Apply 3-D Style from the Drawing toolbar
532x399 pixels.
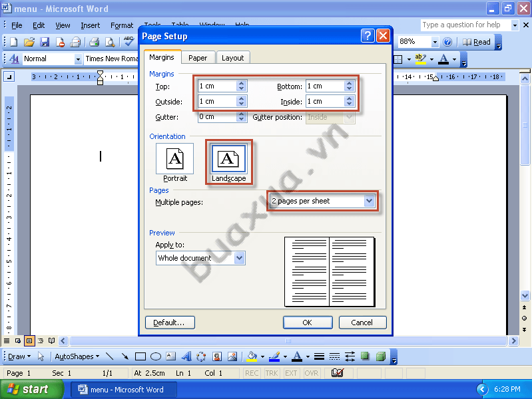[381, 356]
